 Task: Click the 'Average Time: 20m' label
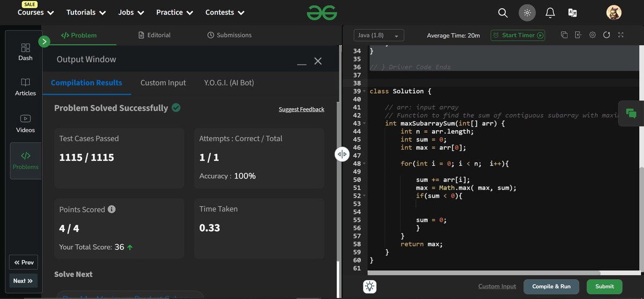[x=453, y=35]
